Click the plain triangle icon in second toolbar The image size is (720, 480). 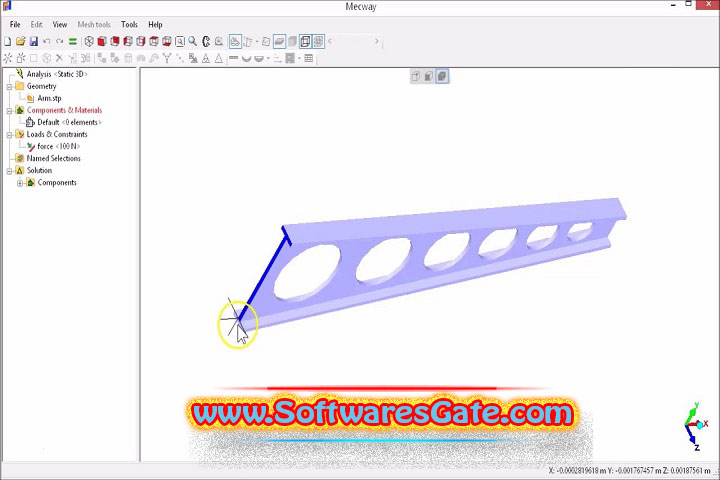[219, 58]
